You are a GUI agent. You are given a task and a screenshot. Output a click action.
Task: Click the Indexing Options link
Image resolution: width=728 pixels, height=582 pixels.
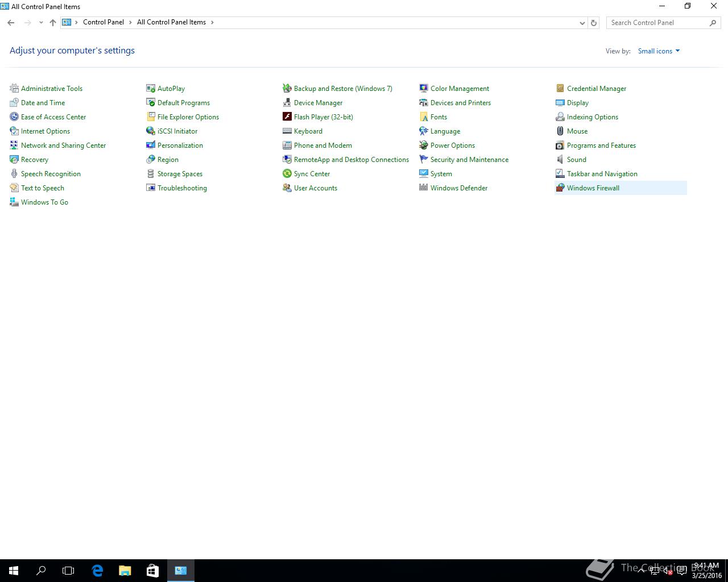pyautogui.click(x=593, y=117)
